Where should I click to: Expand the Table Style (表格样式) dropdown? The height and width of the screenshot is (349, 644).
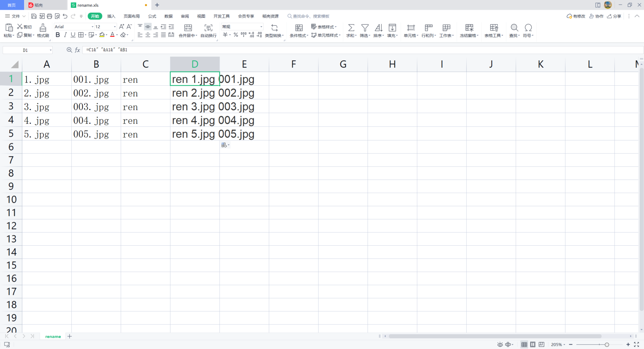point(324,27)
